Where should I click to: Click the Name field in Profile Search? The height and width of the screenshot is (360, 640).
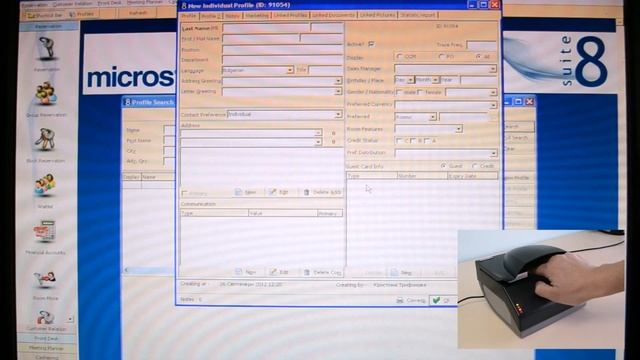(169, 130)
